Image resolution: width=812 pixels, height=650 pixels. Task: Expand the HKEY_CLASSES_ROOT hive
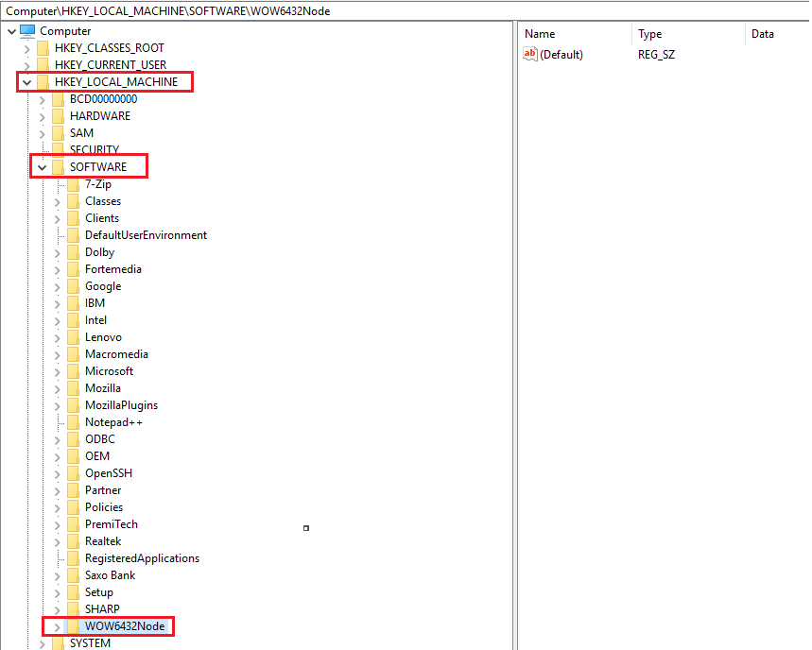(26, 48)
